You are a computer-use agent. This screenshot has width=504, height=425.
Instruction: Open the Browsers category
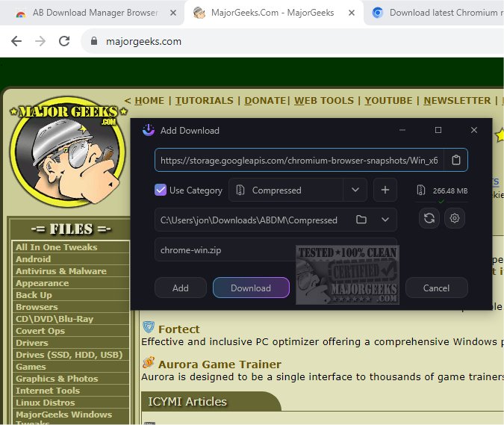click(37, 307)
